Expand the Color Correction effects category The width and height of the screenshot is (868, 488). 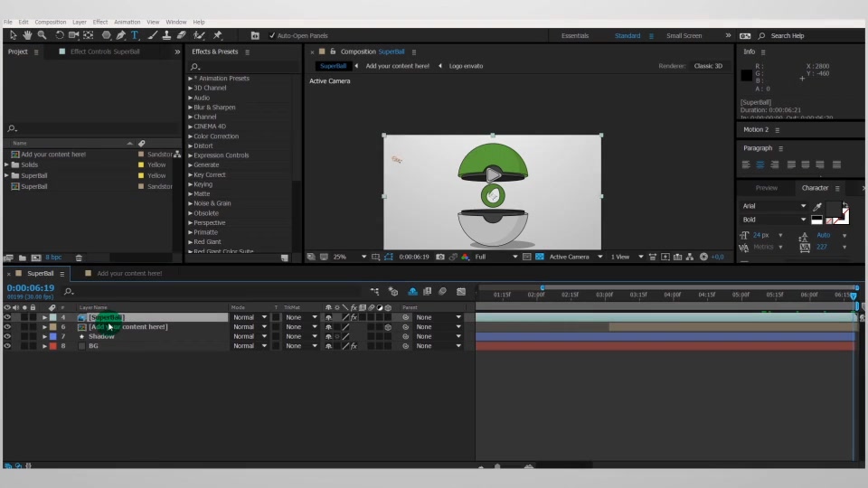[x=191, y=136]
